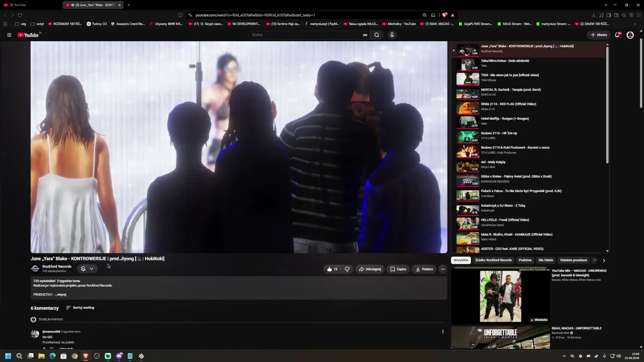Open the Utwórz create menu

(x=599, y=35)
